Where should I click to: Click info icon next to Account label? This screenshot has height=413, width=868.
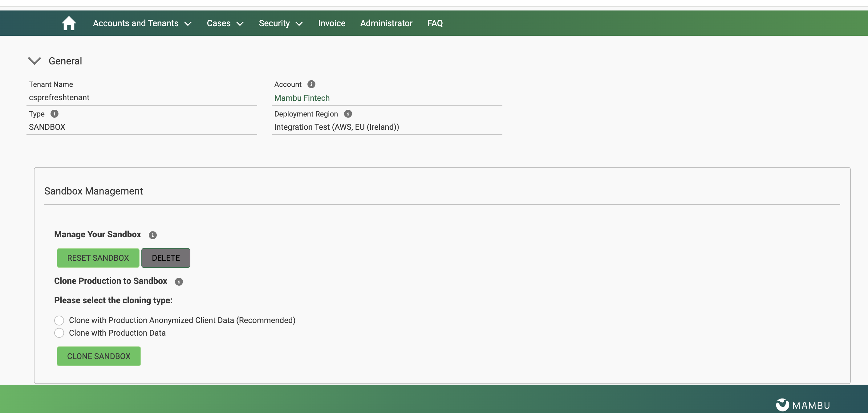(x=311, y=84)
